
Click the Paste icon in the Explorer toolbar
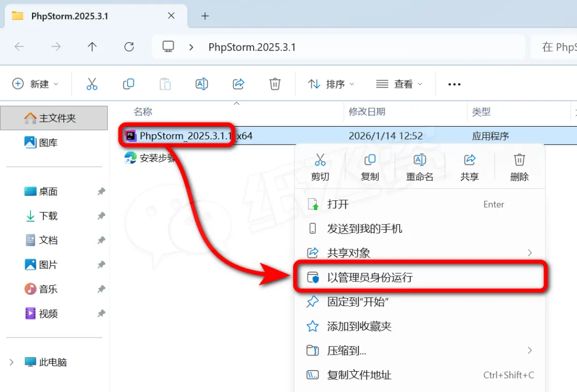pyautogui.click(x=165, y=84)
